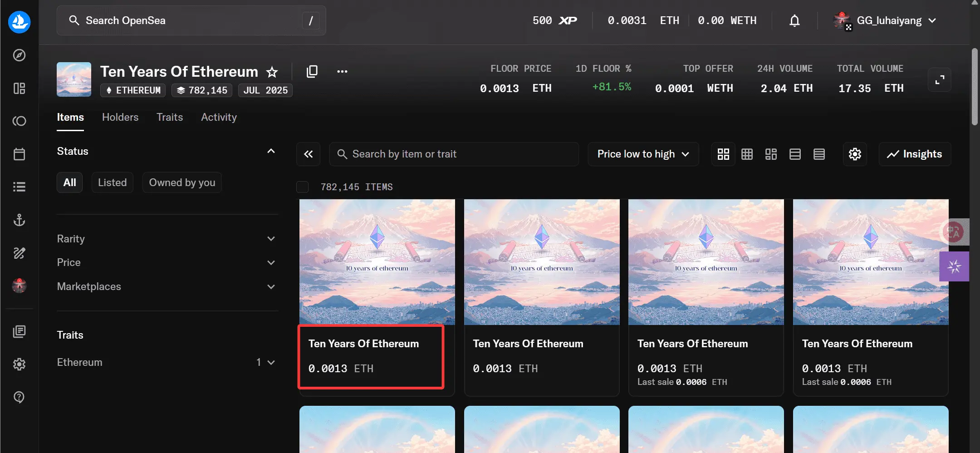Click the 500 XP balance

click(x=554, y=21)
